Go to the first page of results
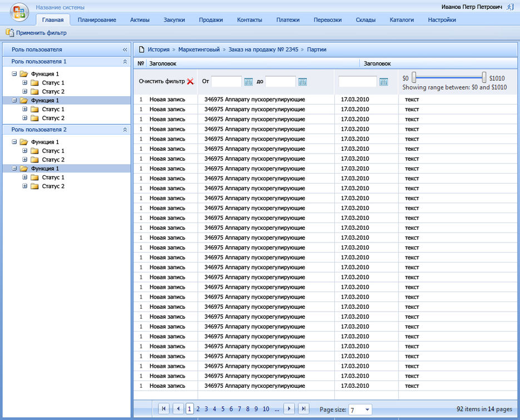Image resolution: width=520 pixels, height=420 pixels. tap(164, 409)
